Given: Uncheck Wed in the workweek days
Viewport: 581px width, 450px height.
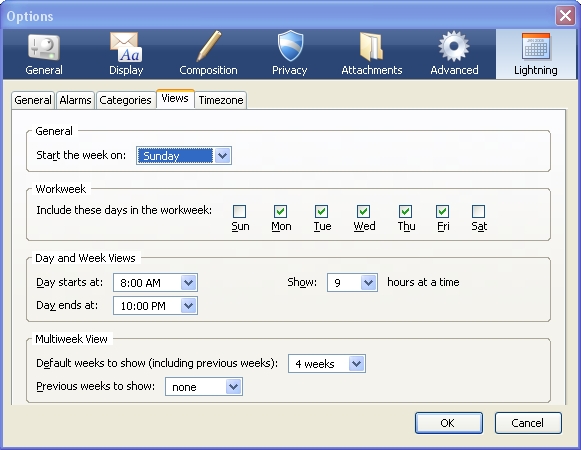Looking at the screenshot, I should tap(363, 212).
